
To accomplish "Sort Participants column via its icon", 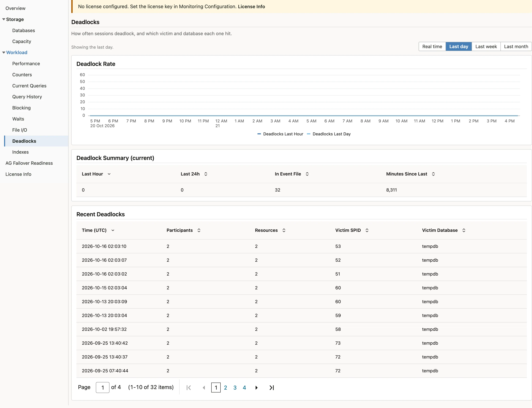I will 199,230.
